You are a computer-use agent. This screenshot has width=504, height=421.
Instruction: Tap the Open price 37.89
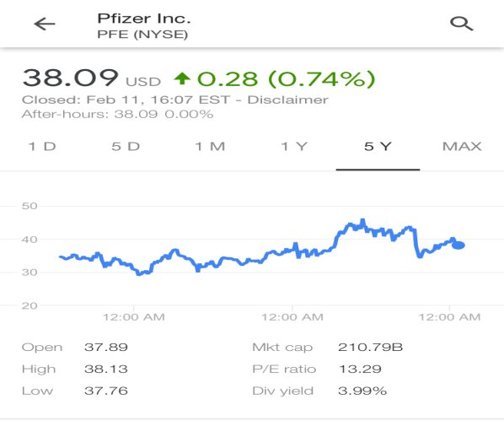106,347
